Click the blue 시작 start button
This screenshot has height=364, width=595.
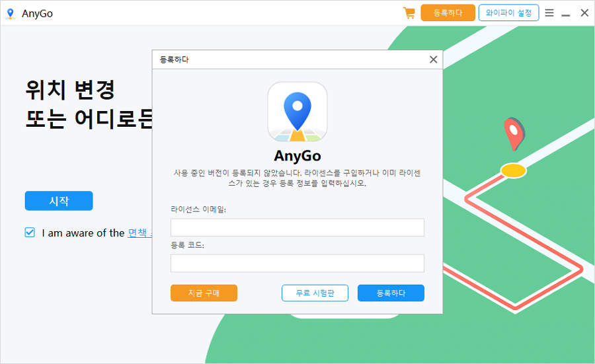[59, 201]
